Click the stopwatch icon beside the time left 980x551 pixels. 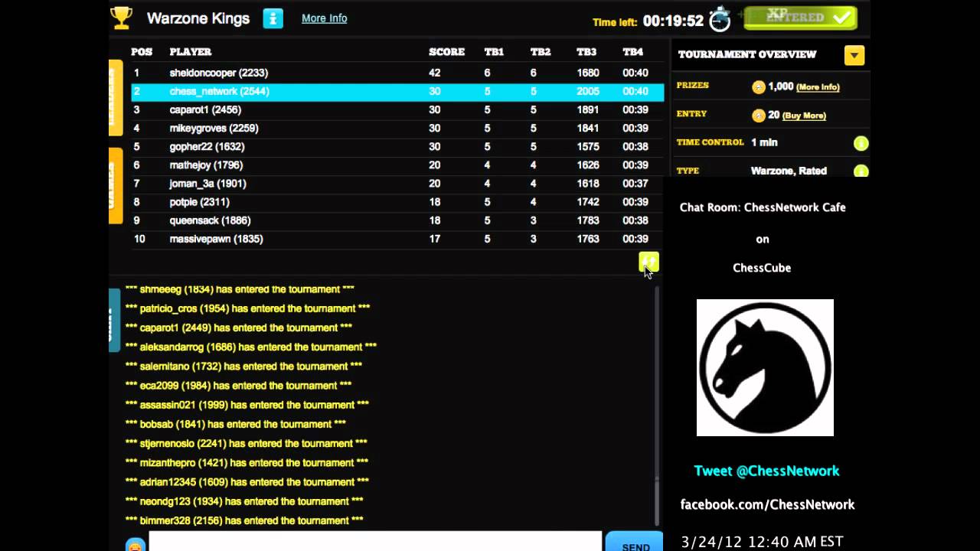click(x=720, y=19)
